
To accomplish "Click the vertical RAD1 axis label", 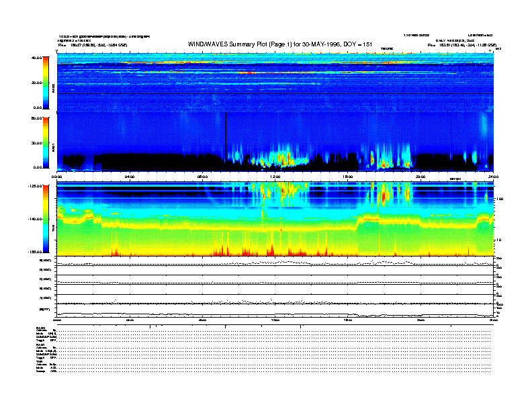I will coord(53,147).
